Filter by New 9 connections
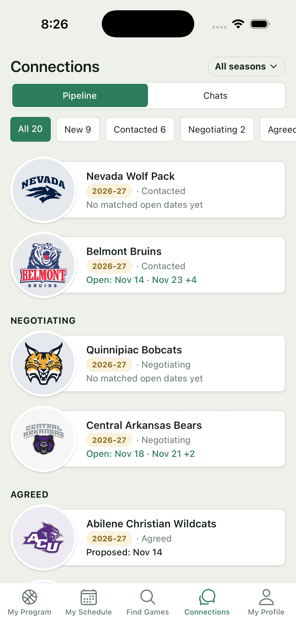Screen dimensions: 296x644 click(78, 129)
